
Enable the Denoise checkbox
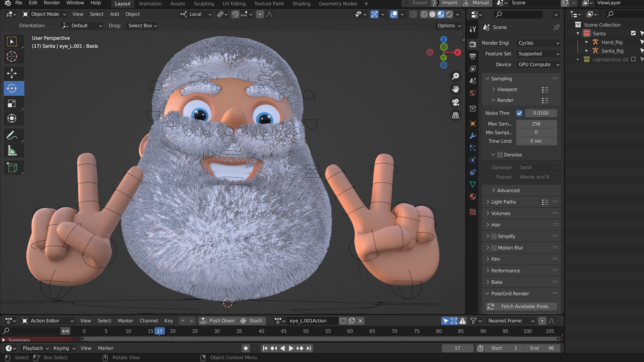point(500,155)
